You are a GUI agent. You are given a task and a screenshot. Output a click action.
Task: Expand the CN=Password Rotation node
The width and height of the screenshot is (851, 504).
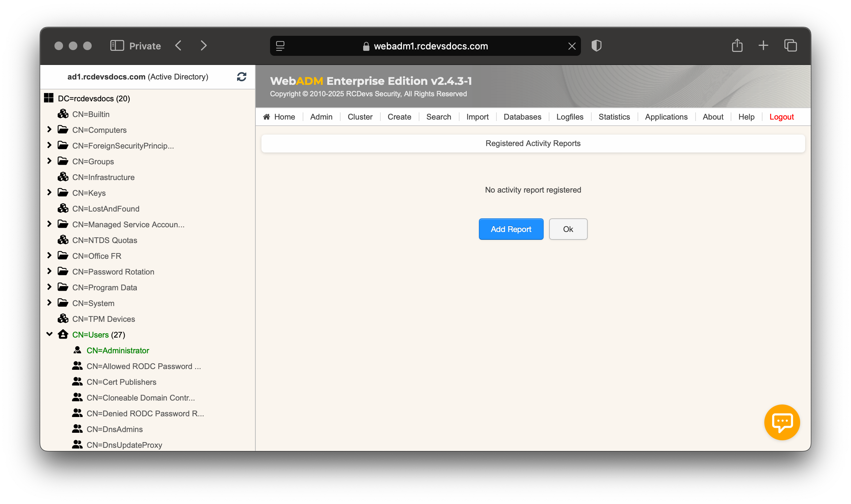click(49, 271)
